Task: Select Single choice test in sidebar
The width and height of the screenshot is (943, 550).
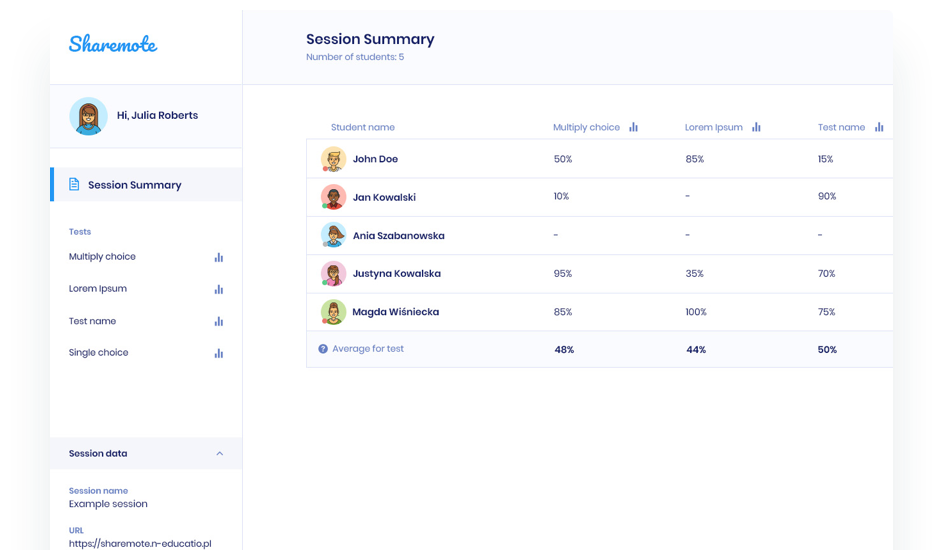Action: pyautogui.click(x=98, y=353)
